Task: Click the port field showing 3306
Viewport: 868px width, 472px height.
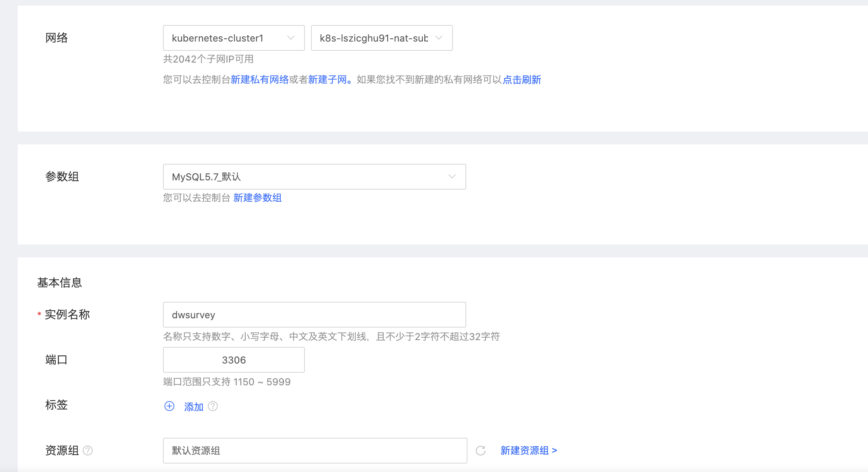Action: (x=234, y=360)
